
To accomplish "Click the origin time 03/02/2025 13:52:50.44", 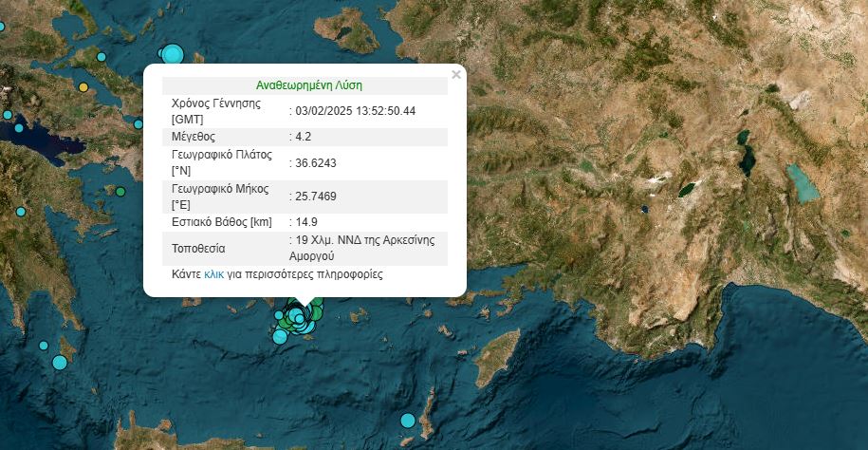I will (x=355, y=111).
